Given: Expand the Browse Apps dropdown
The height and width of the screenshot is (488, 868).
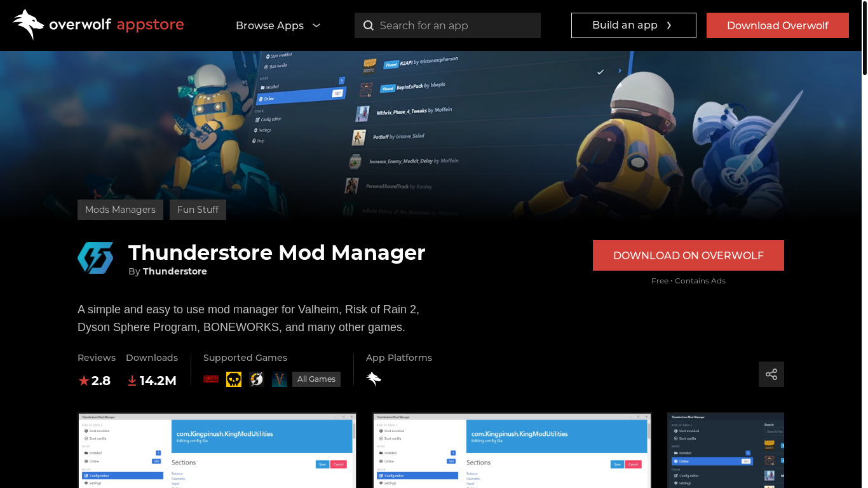Looking at the screenshot, I should pyautogui.click(x=278, y=25).
